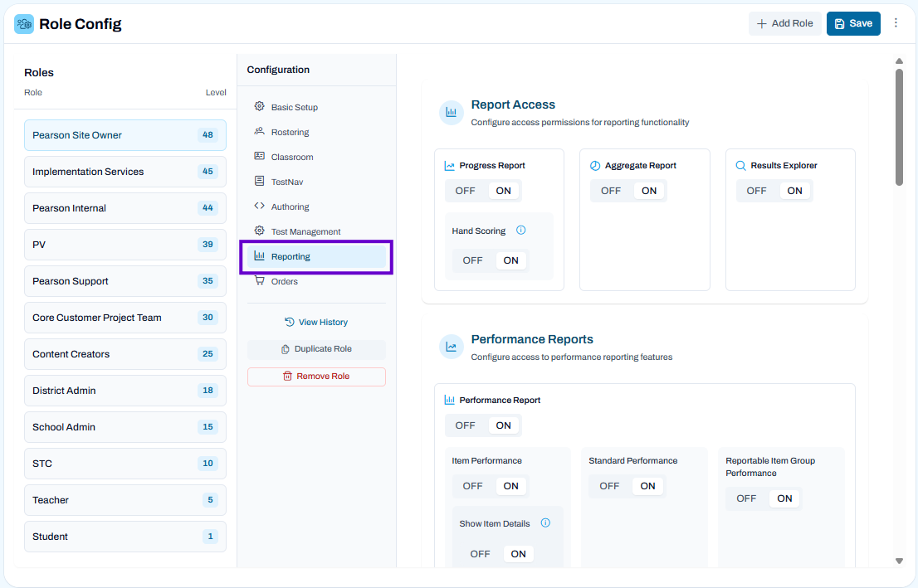Click the Add Role button
The image size is (918, 588).
click(784, 23)
